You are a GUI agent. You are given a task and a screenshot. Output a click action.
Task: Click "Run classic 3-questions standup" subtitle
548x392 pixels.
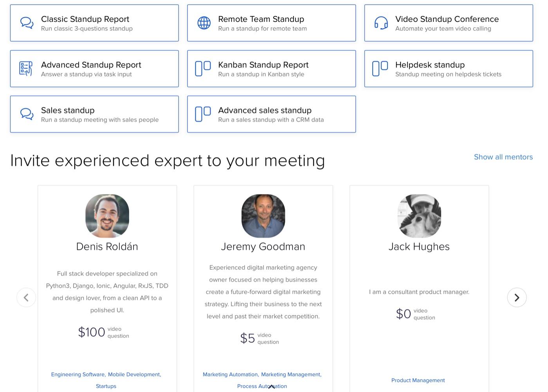tap(87, 29)
